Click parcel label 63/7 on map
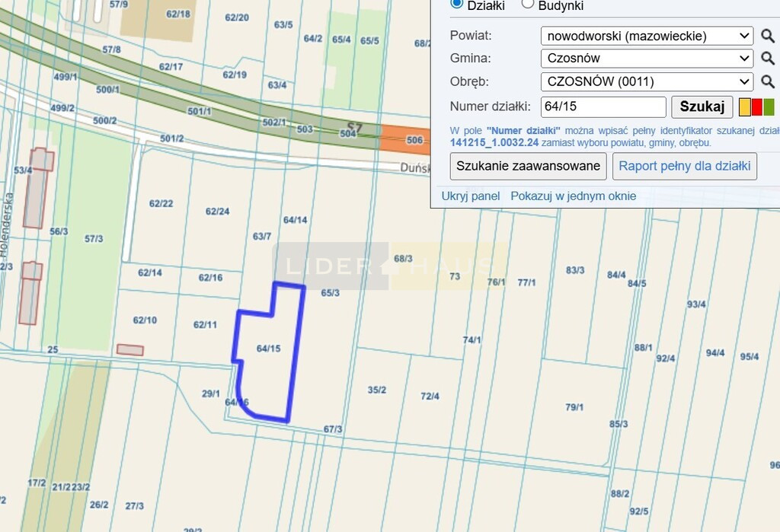The width and height of the screenshot is (780, 532). click(262, 236)
